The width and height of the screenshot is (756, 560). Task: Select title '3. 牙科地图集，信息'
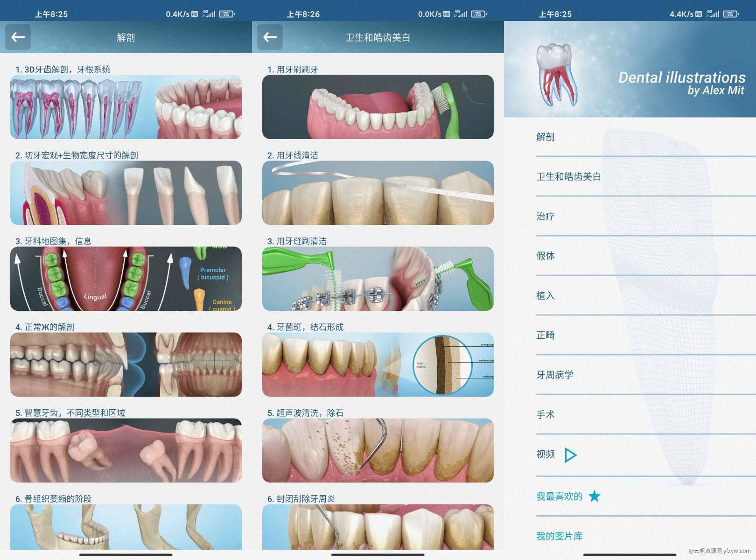(x=53, y=241)
